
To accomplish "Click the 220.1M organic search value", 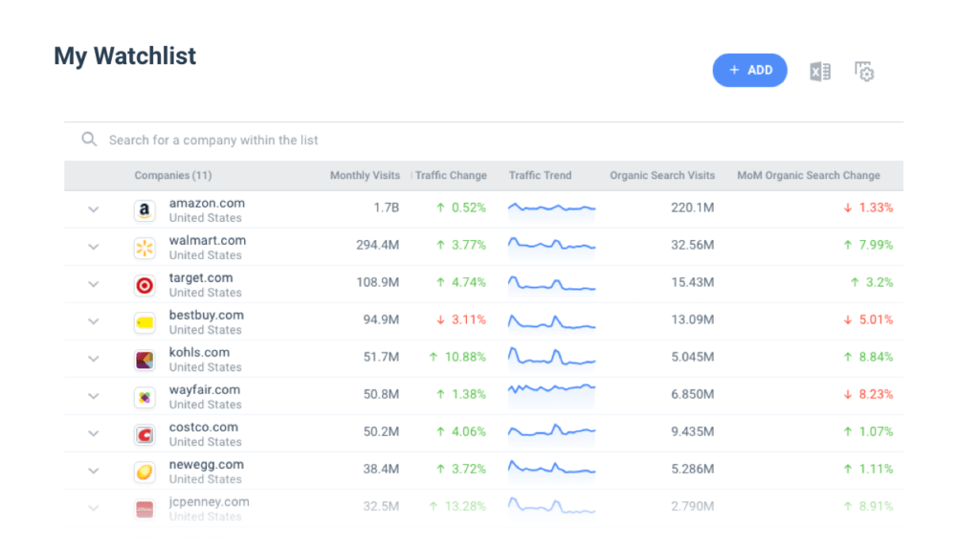I will click(693, 208).
